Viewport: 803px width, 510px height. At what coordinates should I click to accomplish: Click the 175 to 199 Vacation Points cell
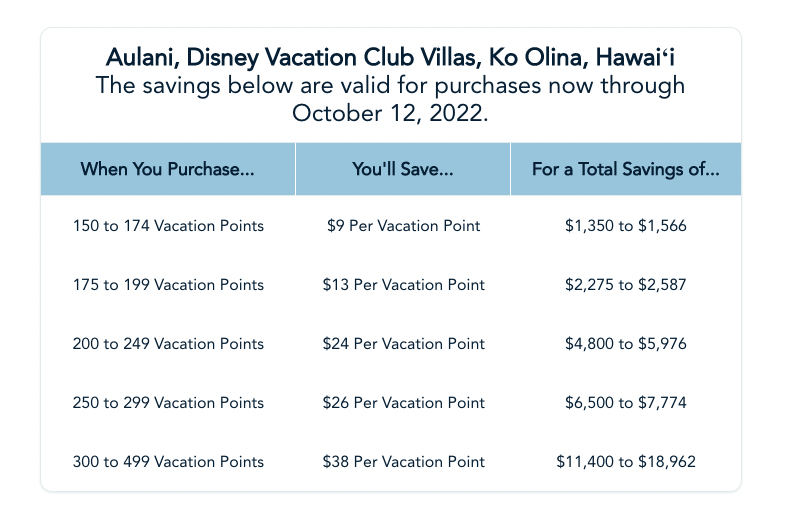(168, 285)
